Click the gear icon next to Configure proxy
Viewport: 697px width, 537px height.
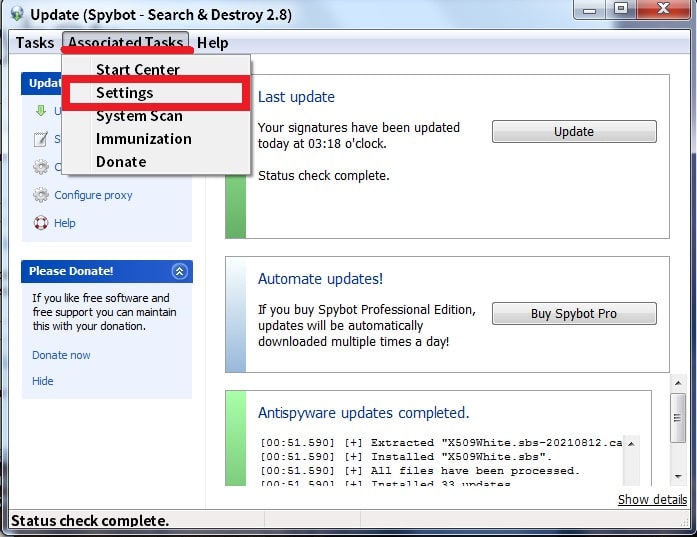(41, 195)
